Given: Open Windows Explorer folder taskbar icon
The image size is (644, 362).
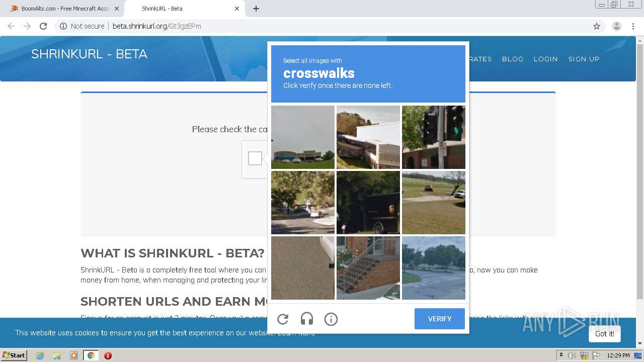Looking at the screenshot, I should pos(57,355).
